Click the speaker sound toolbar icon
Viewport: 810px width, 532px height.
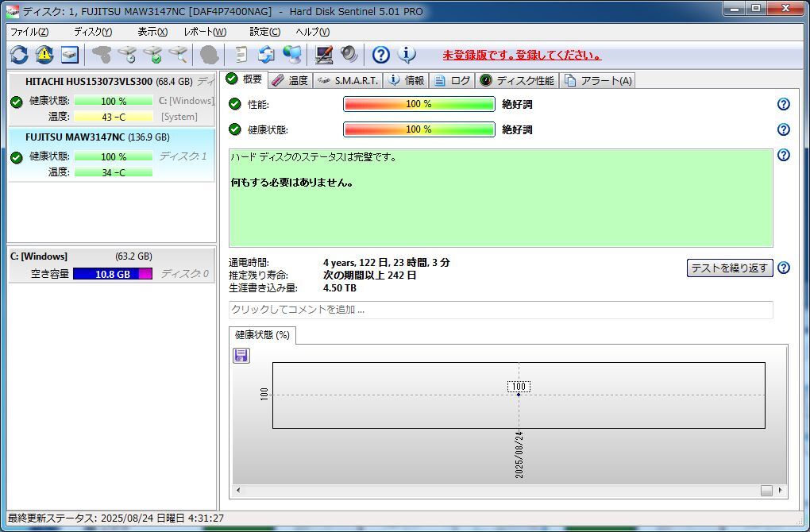349,55
